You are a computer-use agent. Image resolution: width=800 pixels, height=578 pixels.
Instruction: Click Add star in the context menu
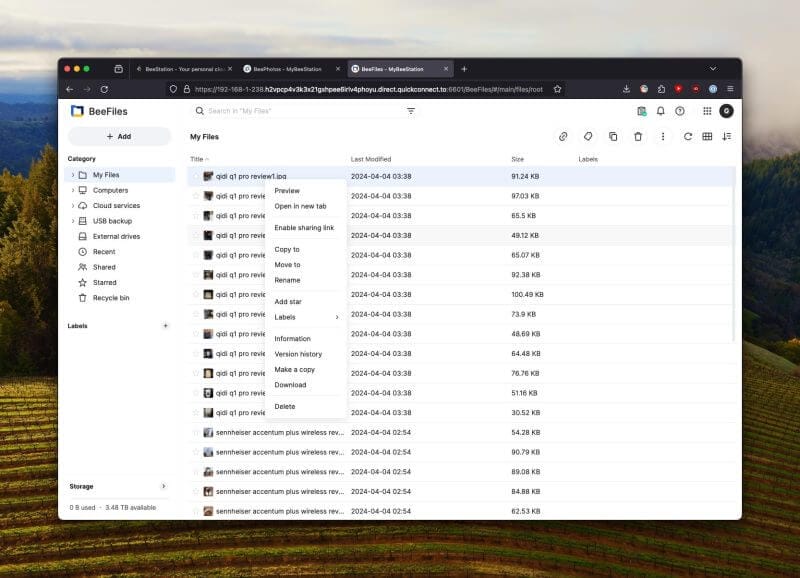tap(290, 301)
